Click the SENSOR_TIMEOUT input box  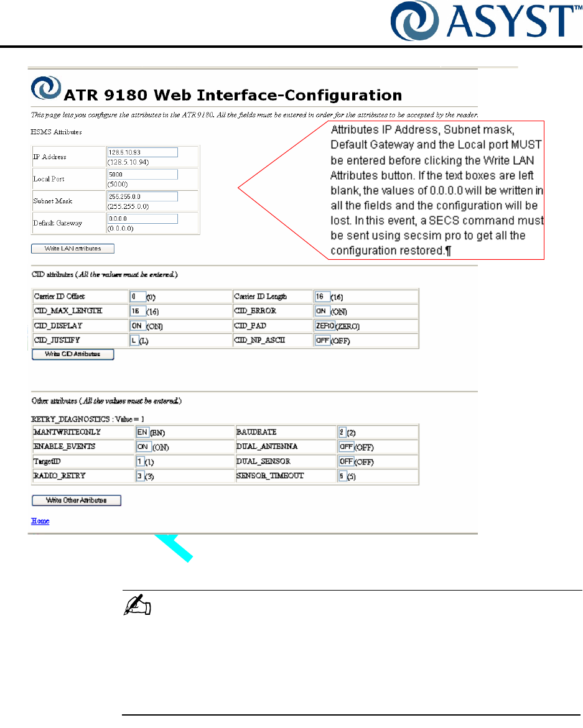coord(342,476)
